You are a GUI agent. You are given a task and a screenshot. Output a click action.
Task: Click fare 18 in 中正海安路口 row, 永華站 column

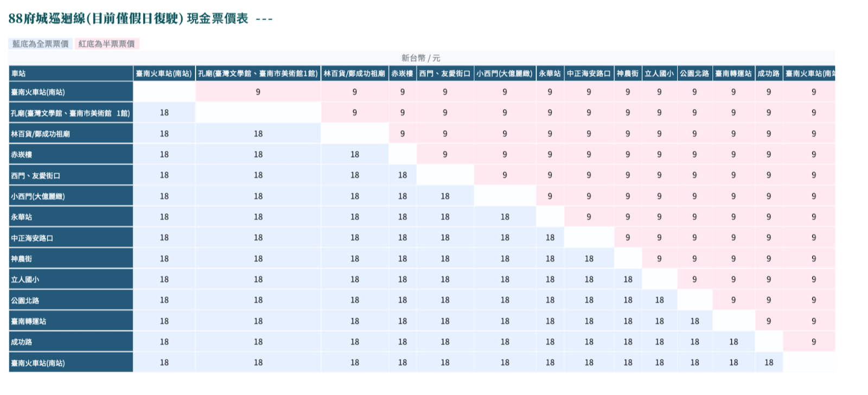click(x=550, y=238)
